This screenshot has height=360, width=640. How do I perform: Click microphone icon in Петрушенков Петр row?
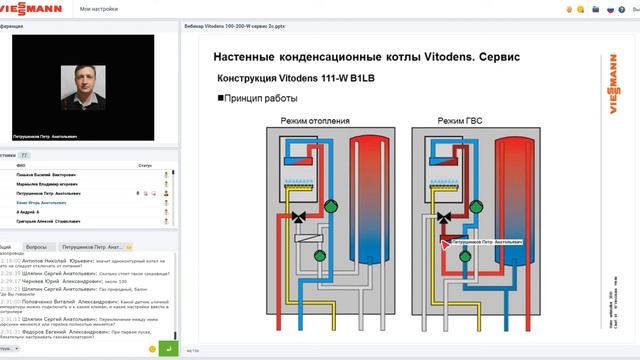138,193
